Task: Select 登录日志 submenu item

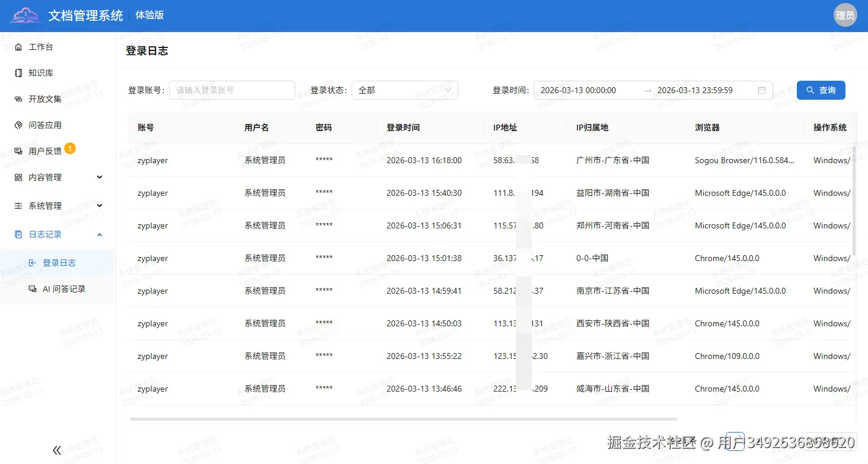Action: tap(58, 263)
